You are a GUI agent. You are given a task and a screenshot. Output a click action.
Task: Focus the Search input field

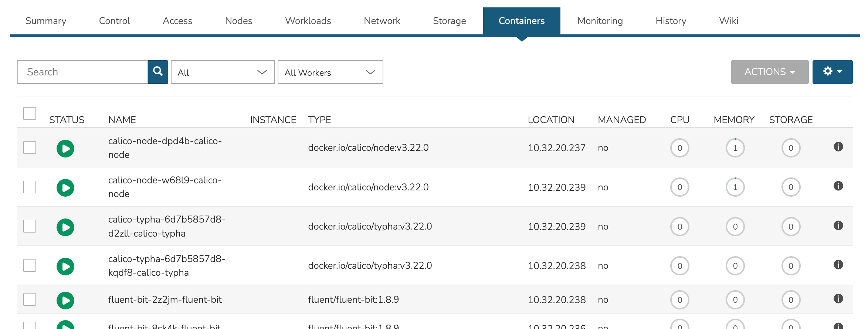point(83,72)
